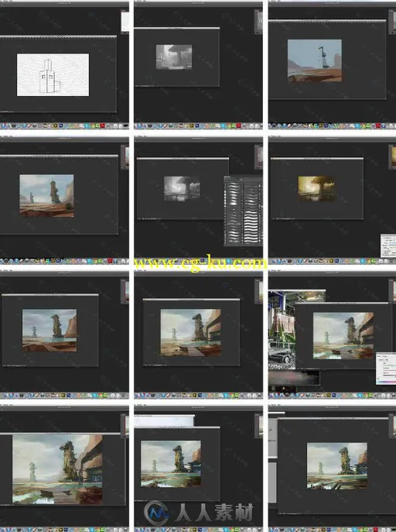The image size is (396, 532).
Task: Select the line-sketch building canvas on white
Action: pos(53,74)
